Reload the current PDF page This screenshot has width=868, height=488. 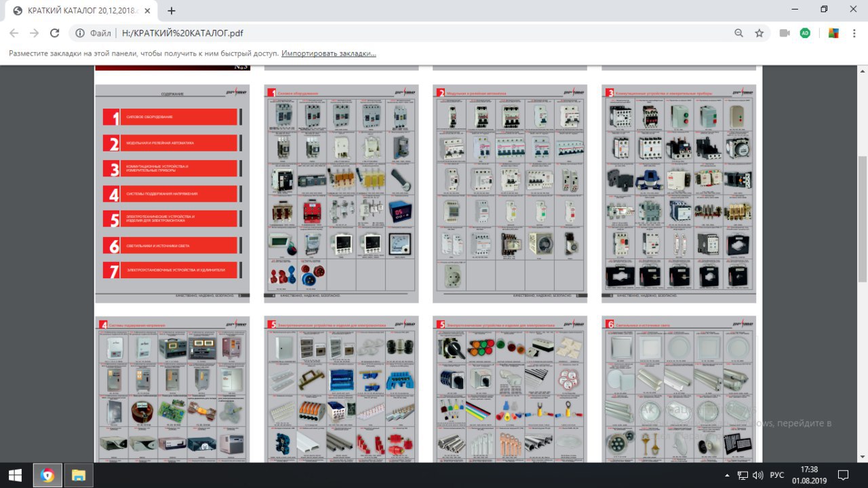point(55,33)
